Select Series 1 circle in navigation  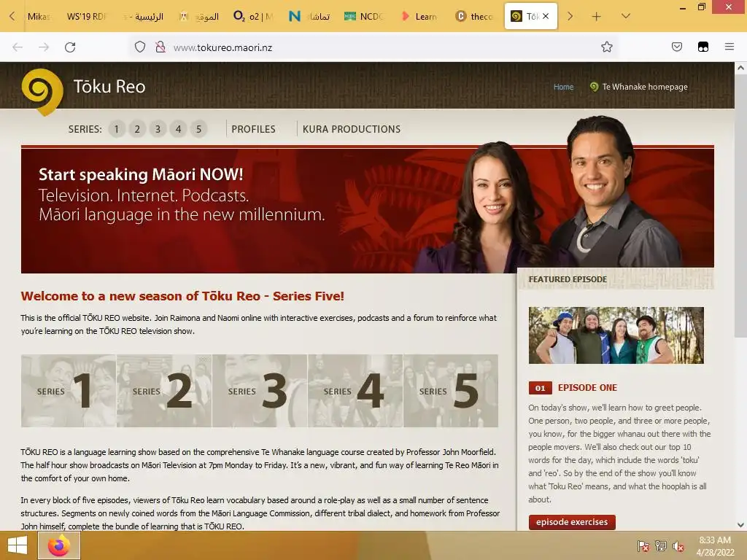pos(116,129)
